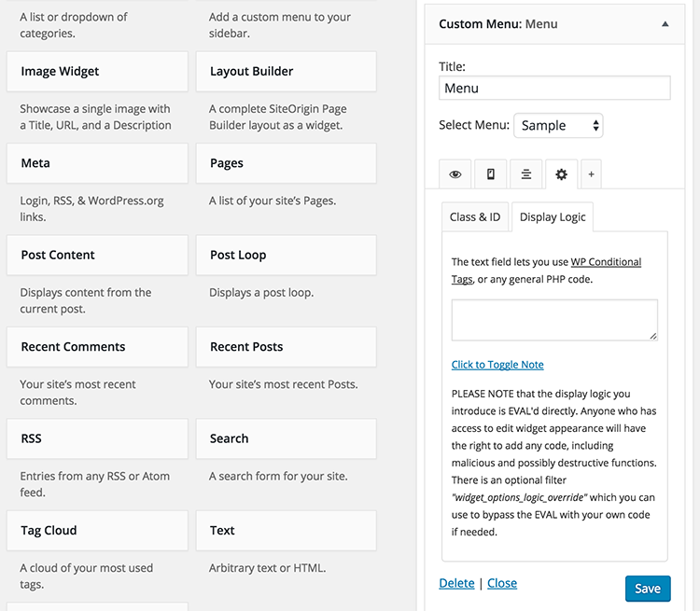Open the Select Menu dropdown
Image resolution: width=700 pixels, height=611 pixels.
pyautogui.click(x=558, y=125)
